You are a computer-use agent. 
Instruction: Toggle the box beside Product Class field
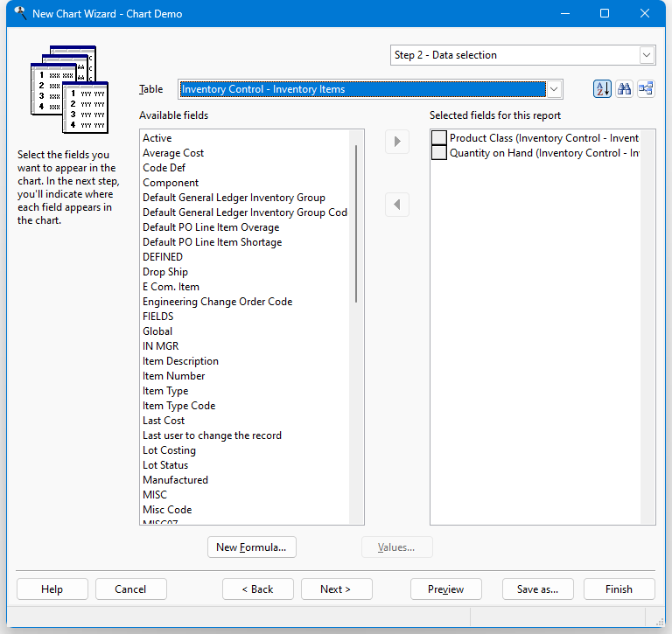[439, 138]
